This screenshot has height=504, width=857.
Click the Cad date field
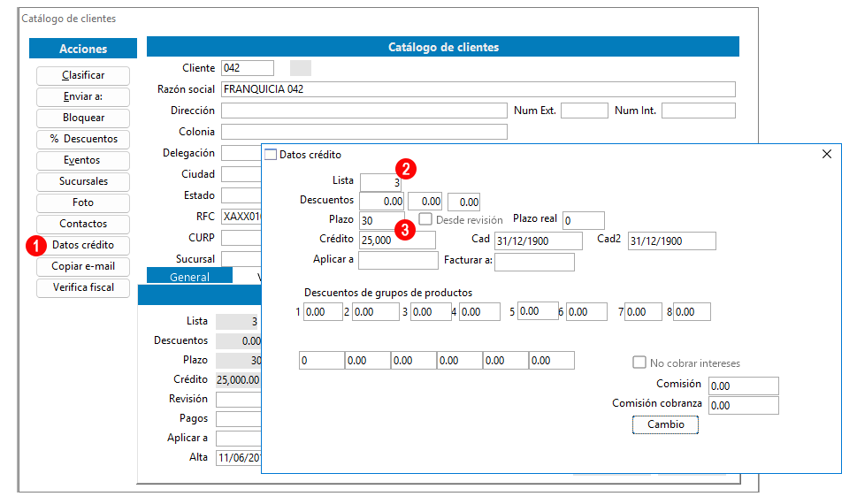[539, 241]
